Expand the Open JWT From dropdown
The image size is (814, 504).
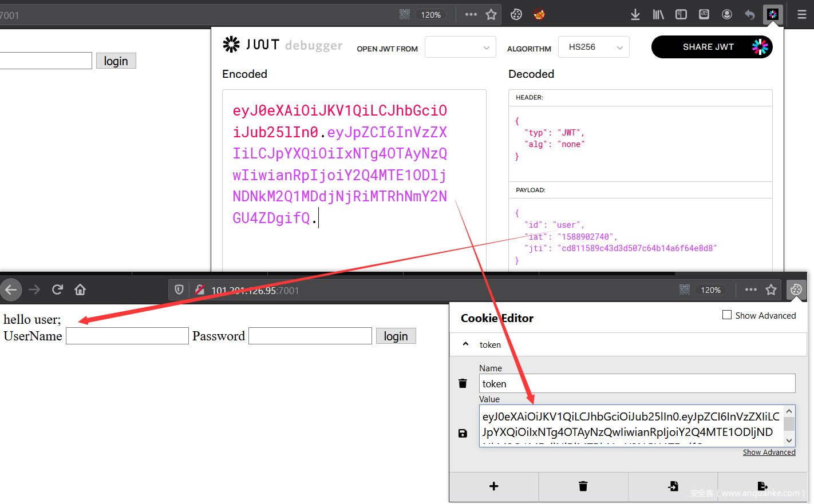pyautogui.click(x=460, y=47)
